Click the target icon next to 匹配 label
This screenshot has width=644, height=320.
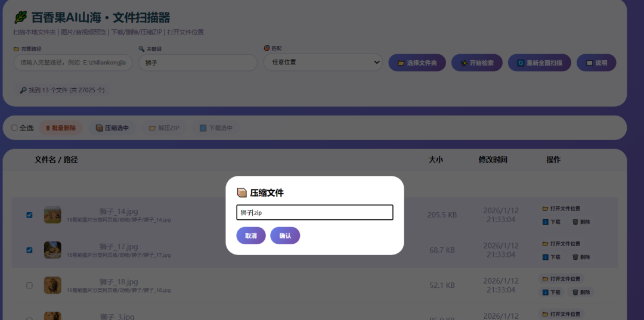(267, 48)
